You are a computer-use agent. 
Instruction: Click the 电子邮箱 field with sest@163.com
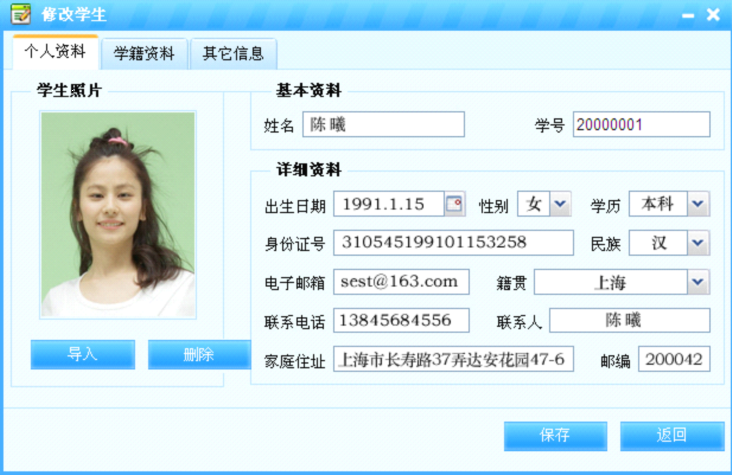point(401,282)
